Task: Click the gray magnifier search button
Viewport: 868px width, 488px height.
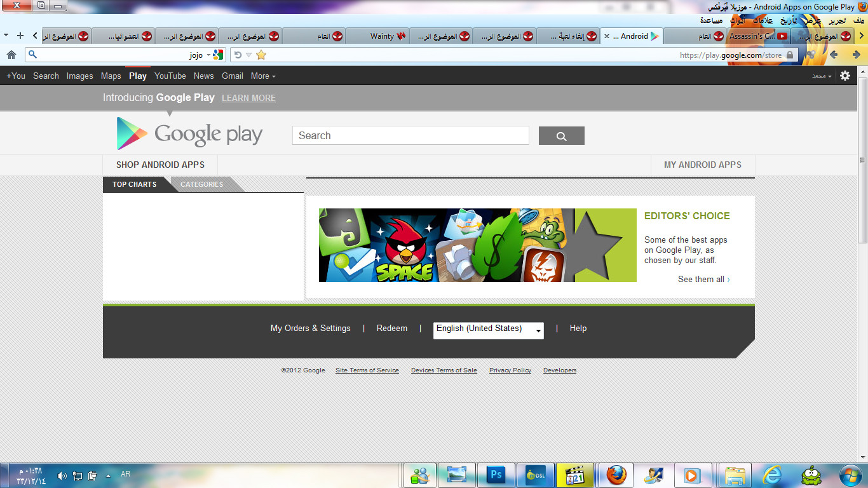Action: [561, 135]
